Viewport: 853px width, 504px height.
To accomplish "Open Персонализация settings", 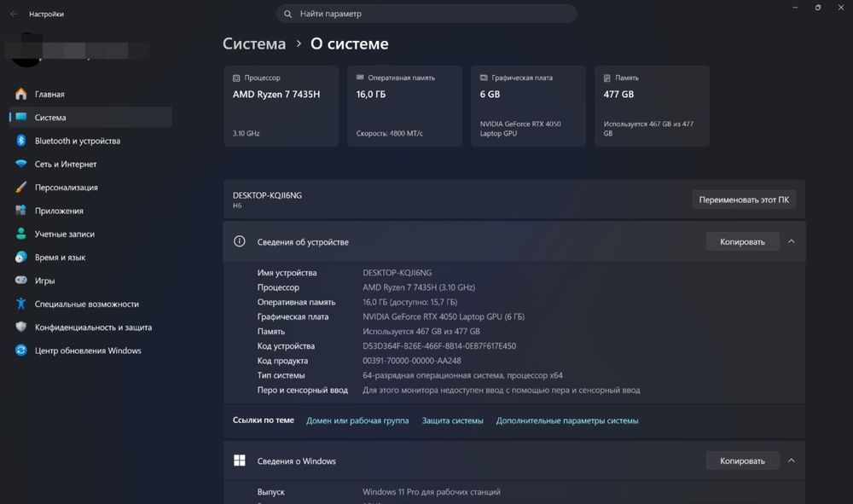I will 90,188.
